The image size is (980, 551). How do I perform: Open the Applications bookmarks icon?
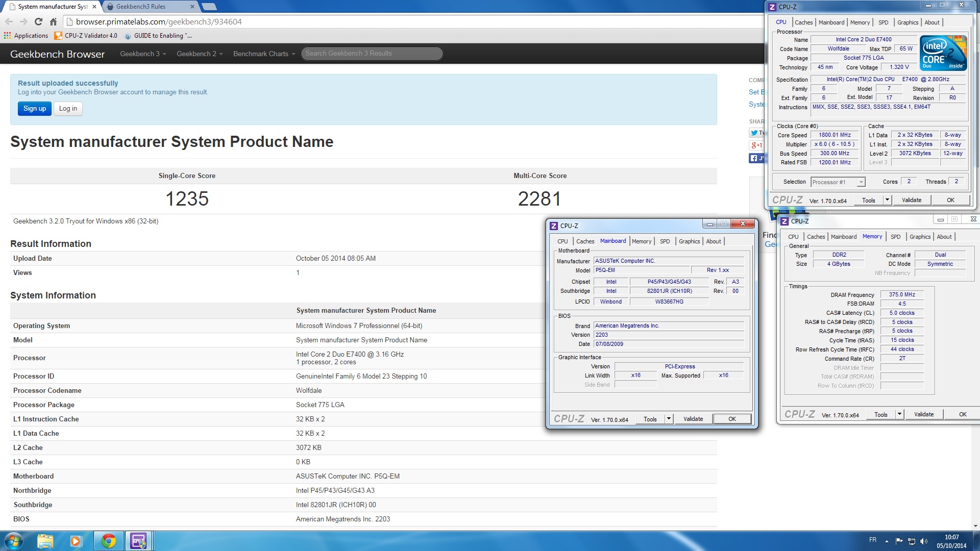point(7,36)
